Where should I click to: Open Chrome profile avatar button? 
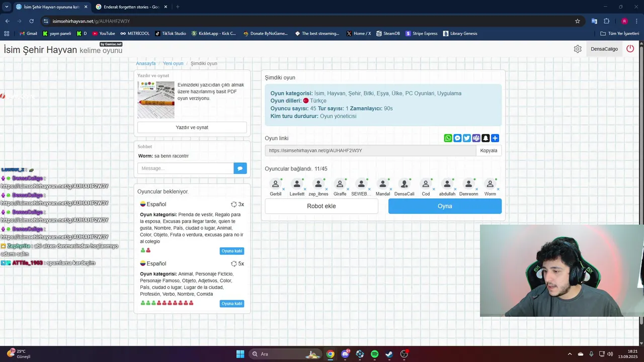click(x=624, y=21)
